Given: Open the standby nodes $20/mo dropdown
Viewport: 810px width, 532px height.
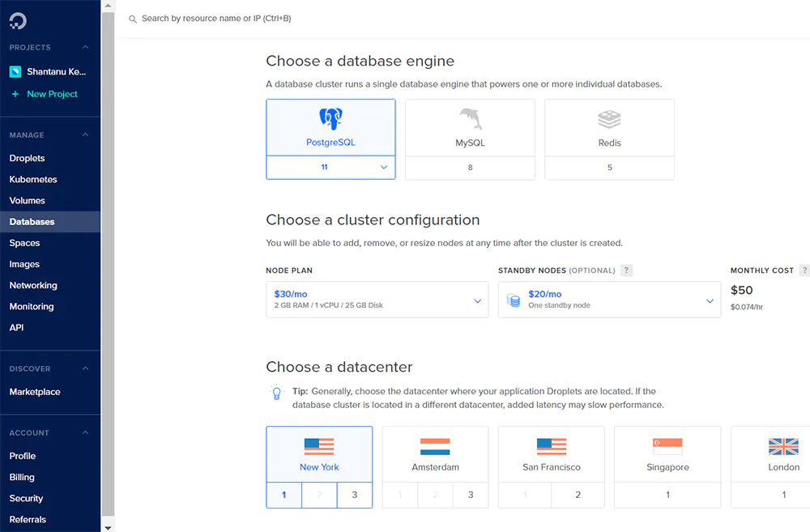Looking at the screenshot, I should point(609,300).
